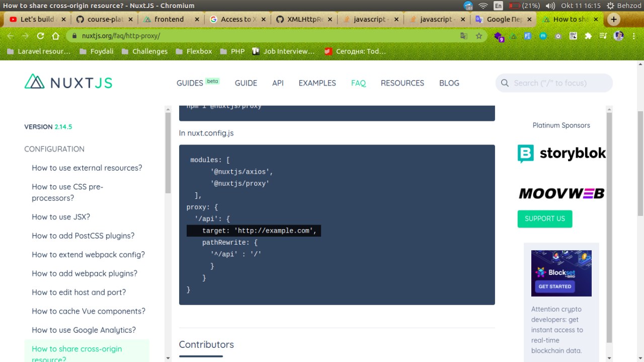This screenshot has width=644, height=362.
Task: Open the blue FI extension icon
Action: tap(528, 36)
